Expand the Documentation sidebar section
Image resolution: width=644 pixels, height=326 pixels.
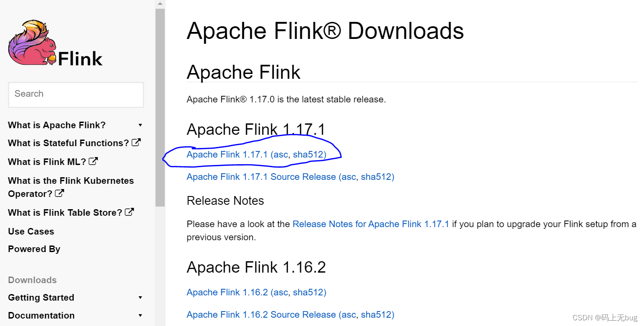pos(140,315)
